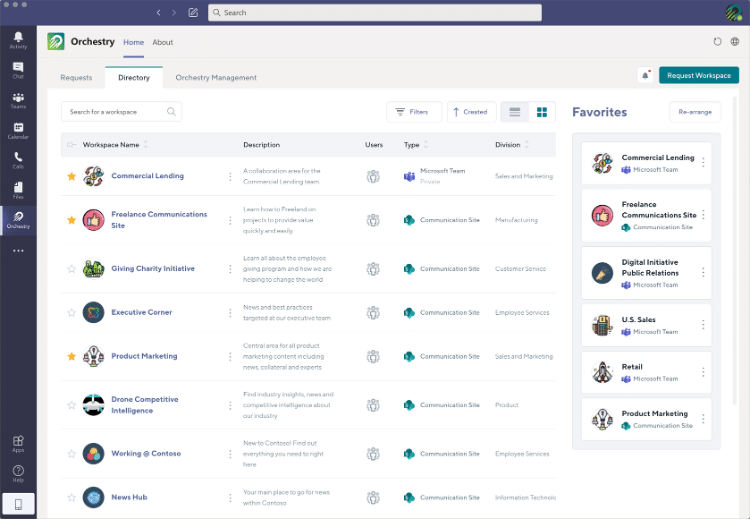The height and width of the screenshot is (520, 750).
Task: Favorite Executive Corner with star
Action: click(72, 313)
